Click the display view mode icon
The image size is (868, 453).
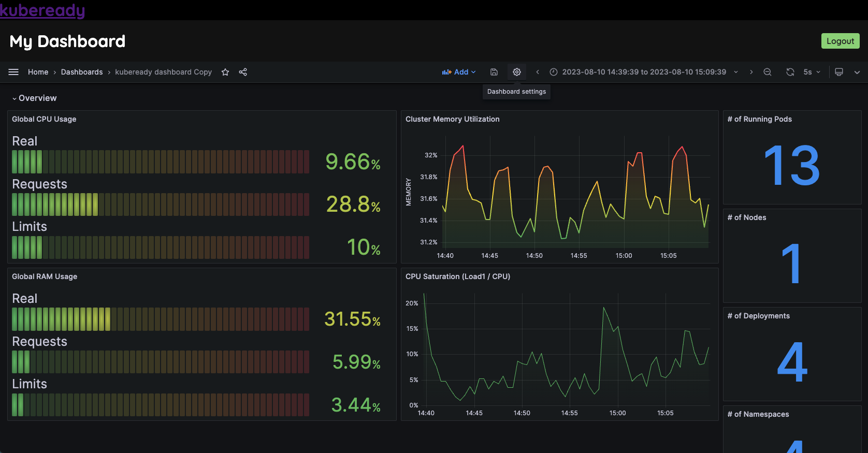pos(839,72)
